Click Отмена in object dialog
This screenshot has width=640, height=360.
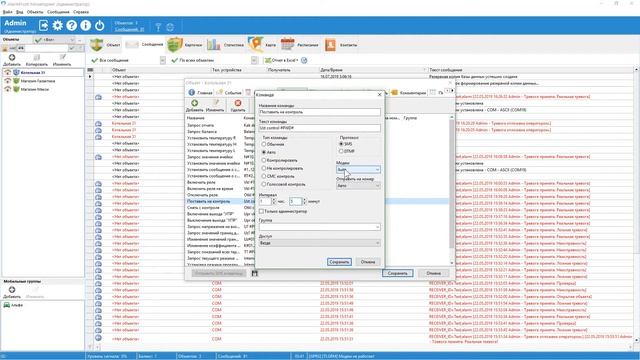pyautogui.click(x=433, y=273)
